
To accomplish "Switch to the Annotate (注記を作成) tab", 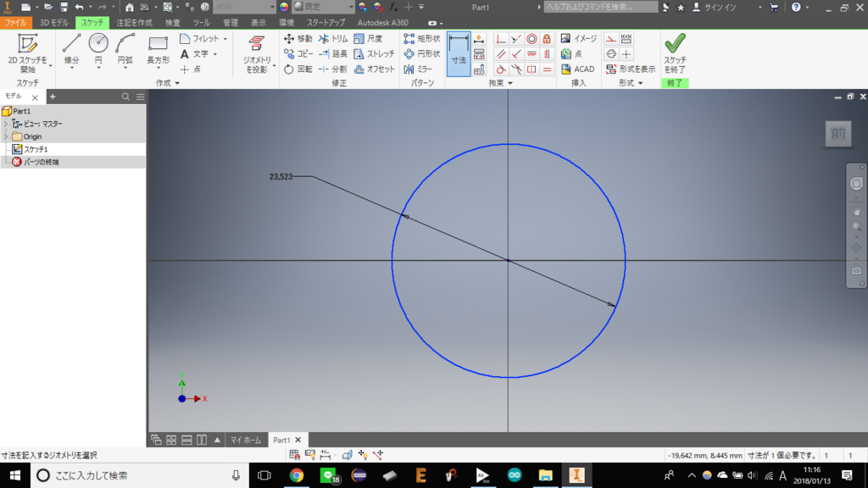I will pos(134,23).
